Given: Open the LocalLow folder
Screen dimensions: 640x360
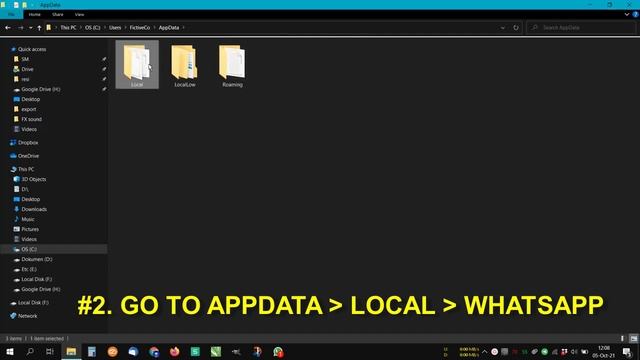Looking at the screenshot, I should pos(185,65).
